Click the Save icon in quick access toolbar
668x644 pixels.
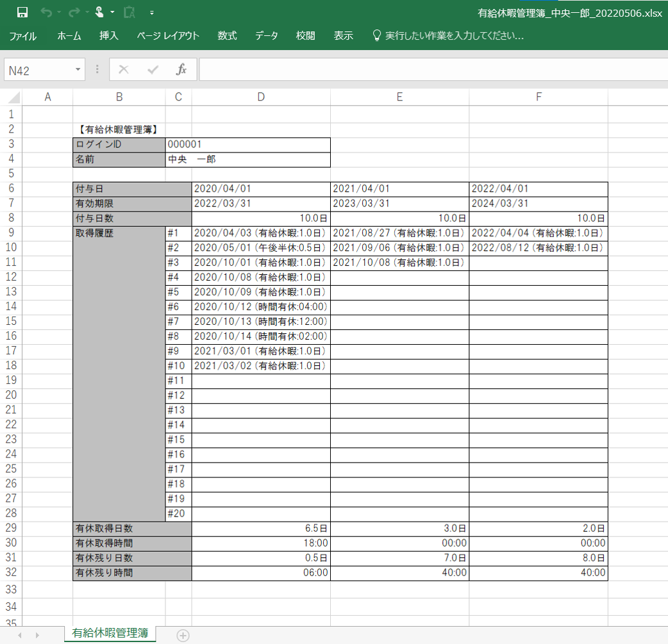click(22, 12)
